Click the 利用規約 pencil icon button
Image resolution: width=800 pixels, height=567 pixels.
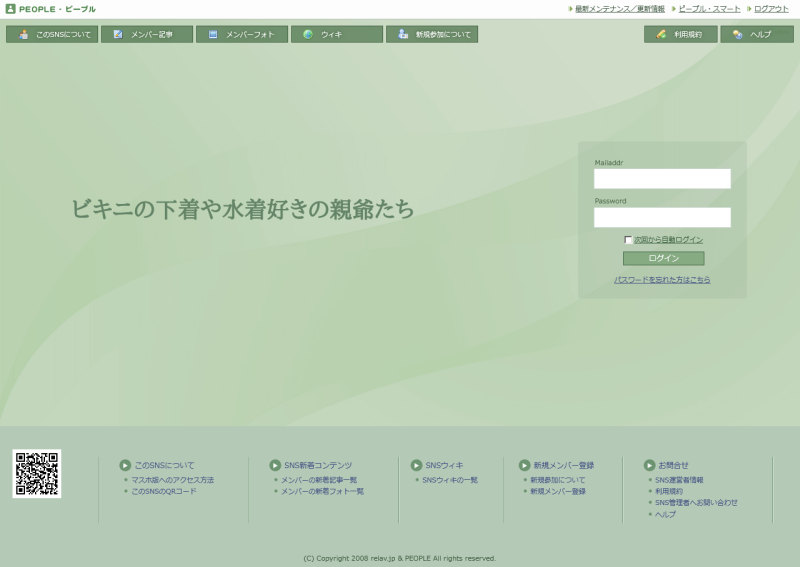pyautogui.click(x=661, y=35)
